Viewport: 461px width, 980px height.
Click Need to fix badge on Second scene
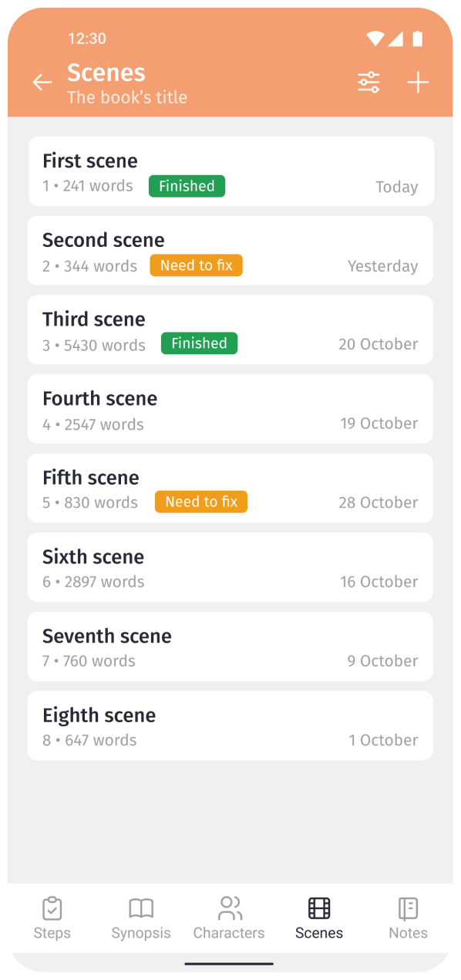coord(197,265)
